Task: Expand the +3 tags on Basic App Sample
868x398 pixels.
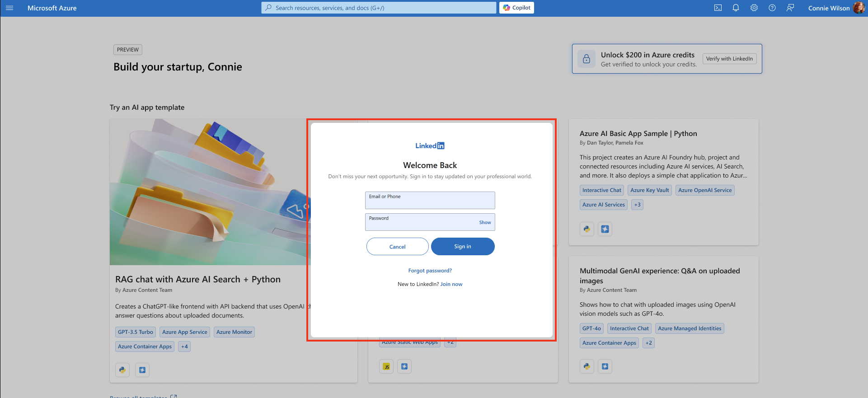Action: [x=637, y=205]
